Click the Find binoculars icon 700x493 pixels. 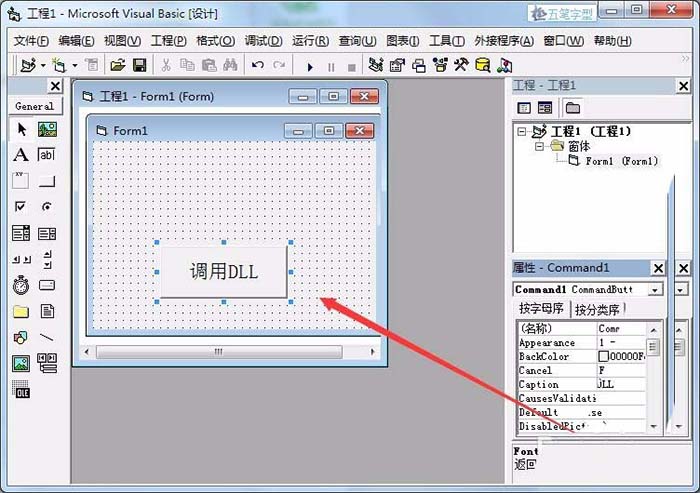tap(230, 66)
